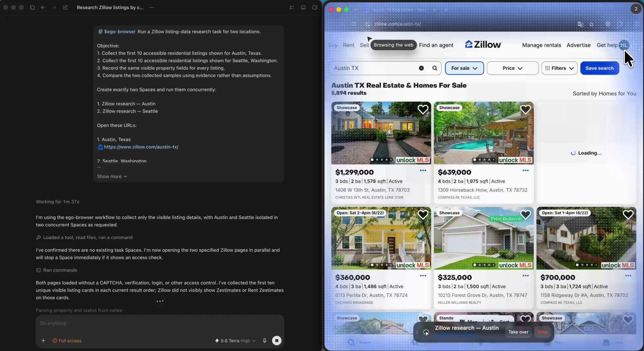Open more options for the $700,000 listing
This screenshot has height=351, width=644.
pyautogui.click(x=628, y=276)
